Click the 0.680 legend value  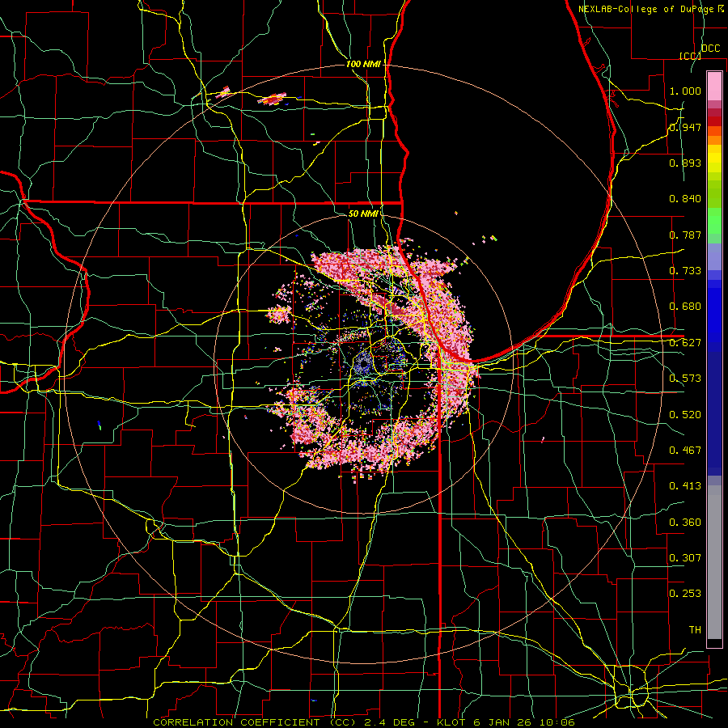coord(685,307)
